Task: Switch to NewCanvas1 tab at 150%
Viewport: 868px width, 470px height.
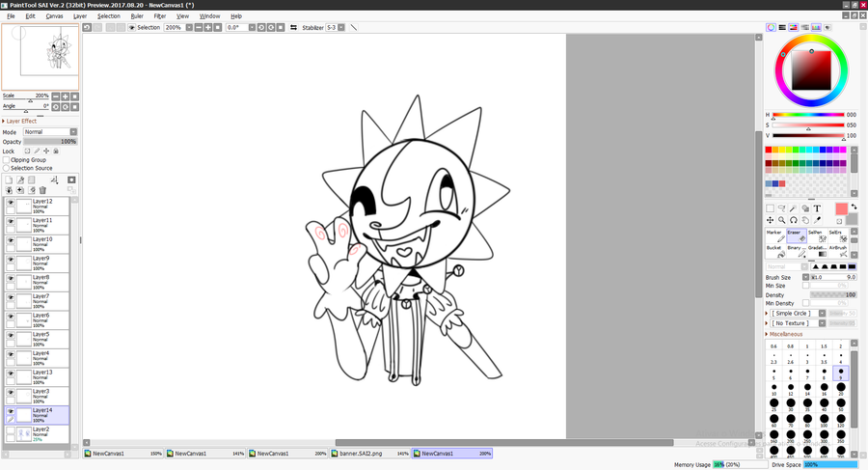Action: [x=122, y=454]
